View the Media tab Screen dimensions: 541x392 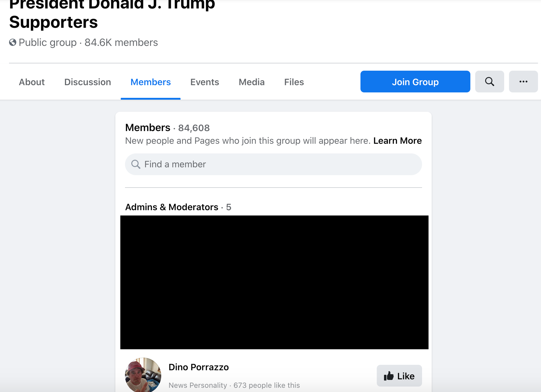[251, 82]
